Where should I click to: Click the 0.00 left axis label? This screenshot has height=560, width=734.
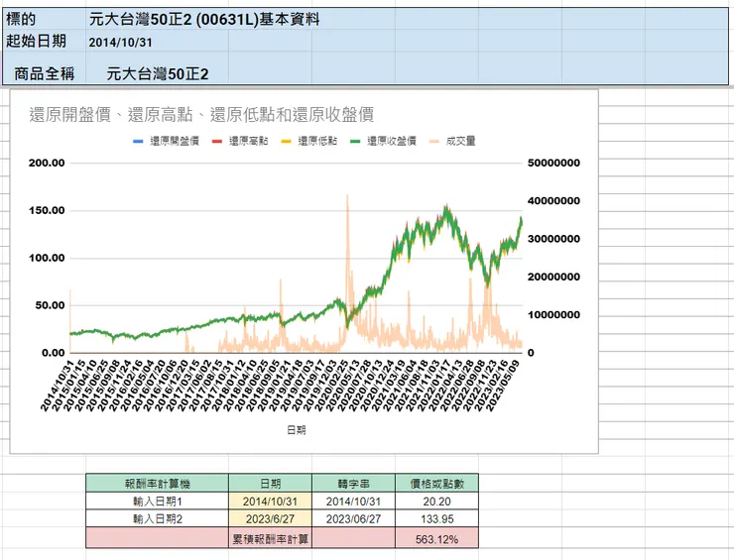54,353
